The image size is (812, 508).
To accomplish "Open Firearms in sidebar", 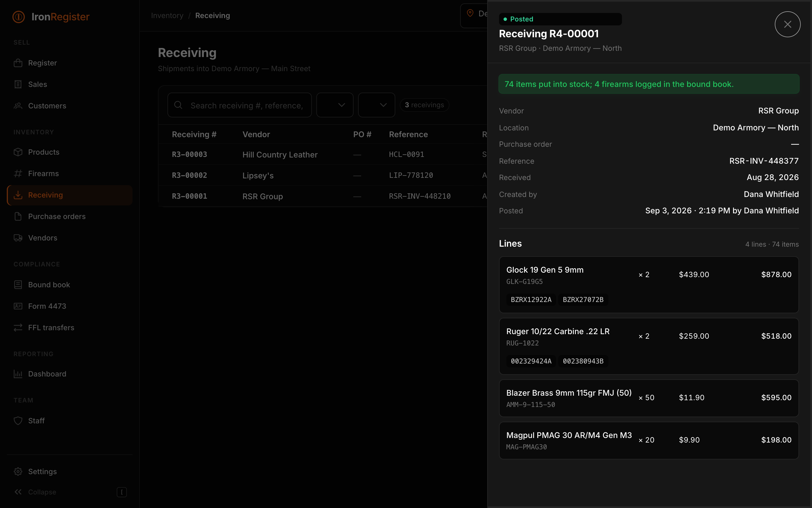I will 69,174.
